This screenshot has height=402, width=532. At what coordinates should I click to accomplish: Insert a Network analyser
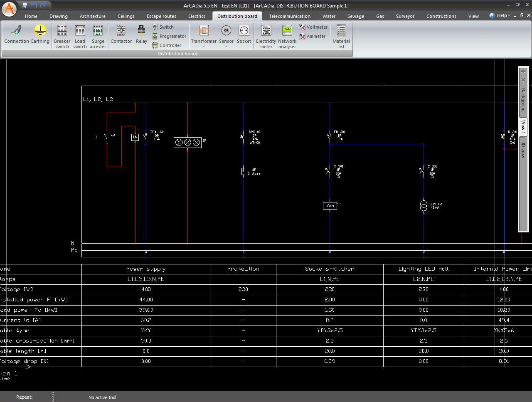(x=287, y=37)
